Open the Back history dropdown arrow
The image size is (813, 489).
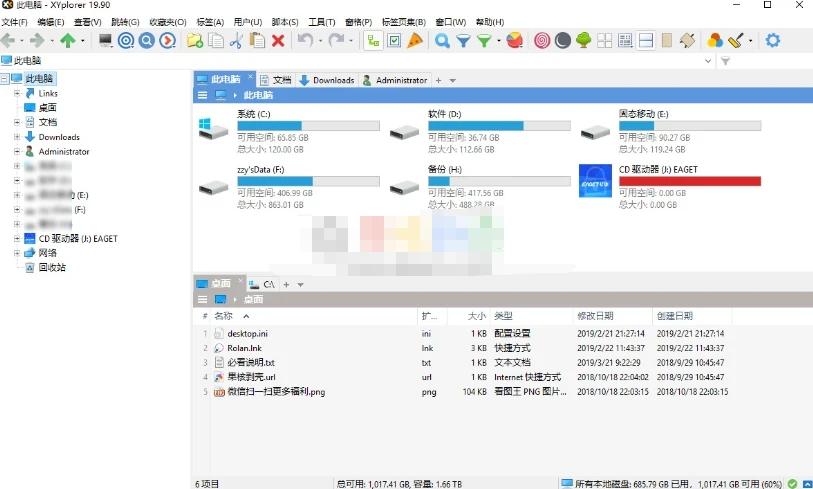click(x=22, y=40)
